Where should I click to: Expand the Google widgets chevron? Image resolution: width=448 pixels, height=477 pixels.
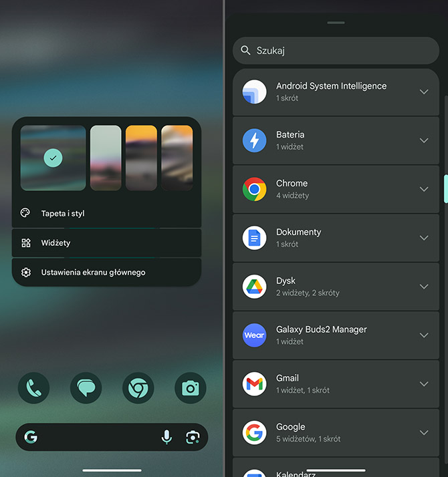[x=424, y=433]
